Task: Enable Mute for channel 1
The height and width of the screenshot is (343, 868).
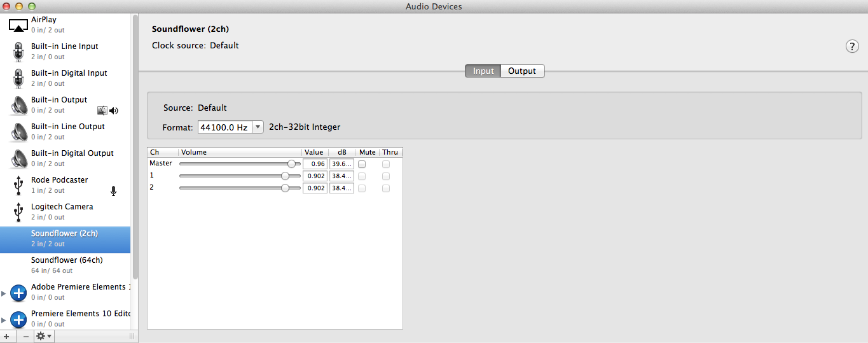Action: pyautogui.click(x=362, y=176)
